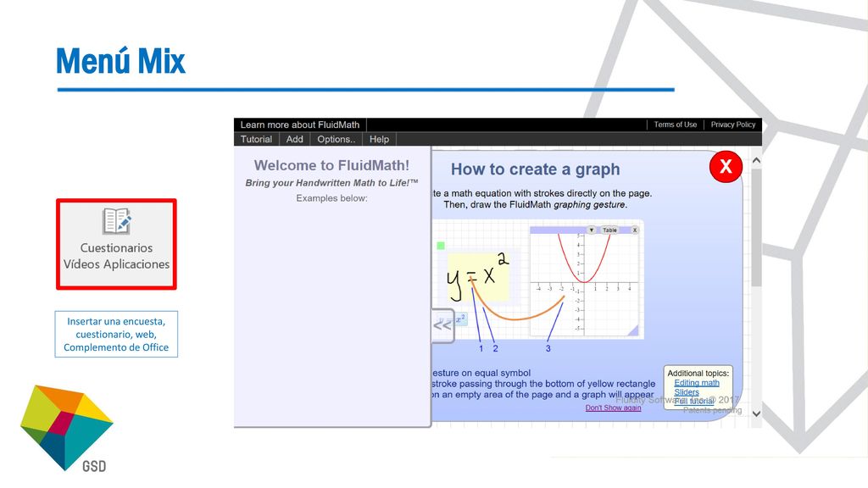Click the Don't Show again link
The height and width of the screenshot is (488, 868).
click(x=614, y=408)
